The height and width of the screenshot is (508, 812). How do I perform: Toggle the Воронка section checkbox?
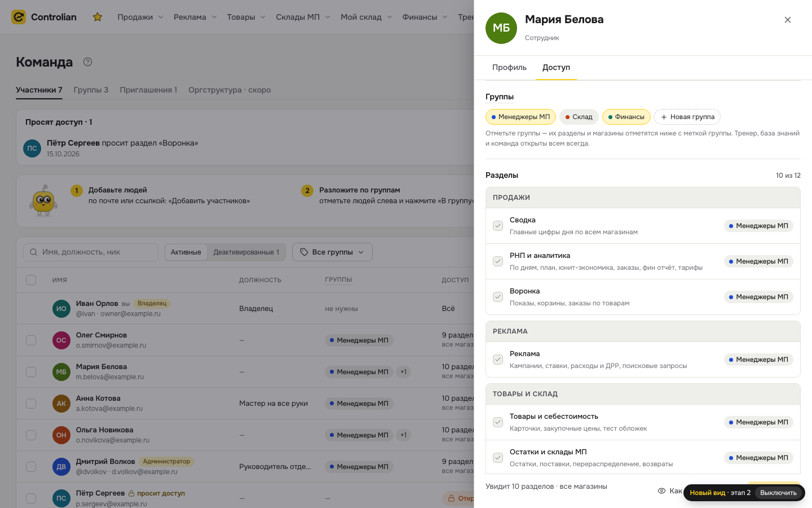(498, 297)
